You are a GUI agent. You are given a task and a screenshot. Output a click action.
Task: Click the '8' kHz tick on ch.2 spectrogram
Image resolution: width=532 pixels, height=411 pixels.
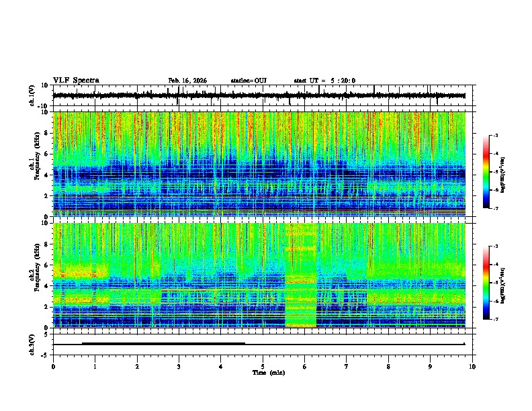pos(46,244)
